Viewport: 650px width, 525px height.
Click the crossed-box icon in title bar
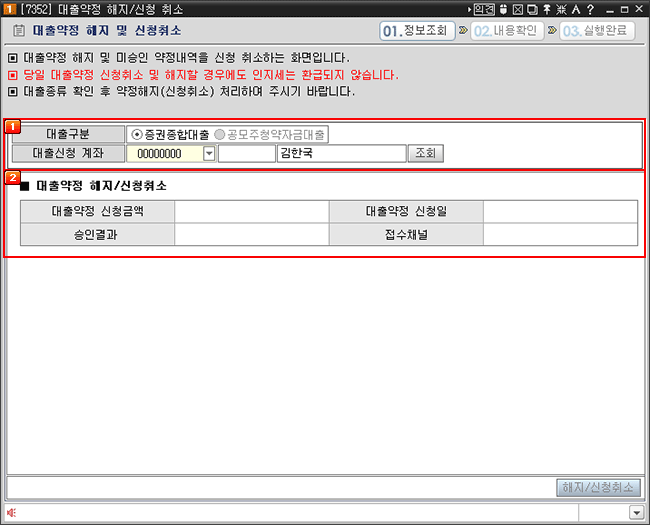tap(518, 8)
